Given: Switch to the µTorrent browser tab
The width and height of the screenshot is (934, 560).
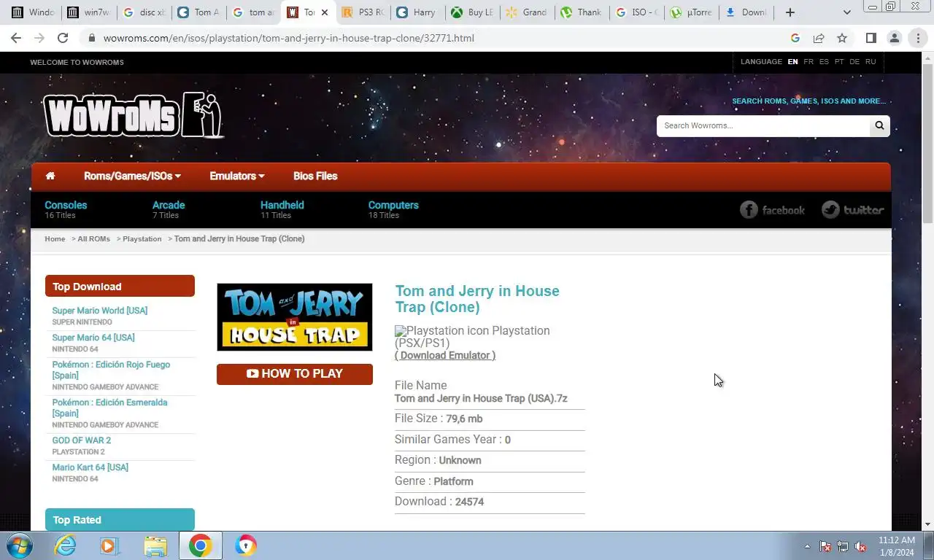Looking at the screenshot, I should tap(690, 12).
